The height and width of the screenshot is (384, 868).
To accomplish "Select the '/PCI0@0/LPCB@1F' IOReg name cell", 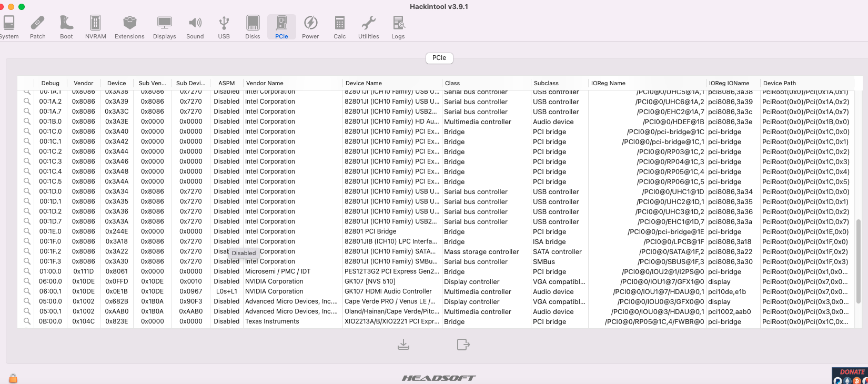I will pos(674,242).
